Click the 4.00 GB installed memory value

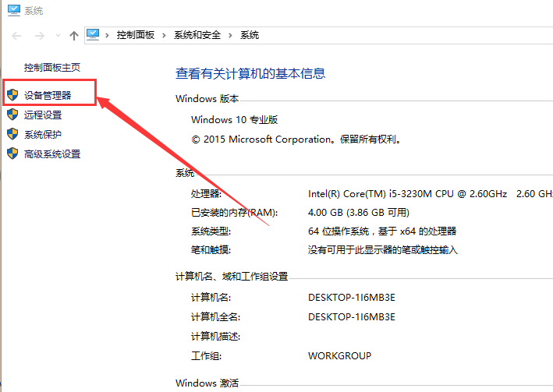point(359,213)
